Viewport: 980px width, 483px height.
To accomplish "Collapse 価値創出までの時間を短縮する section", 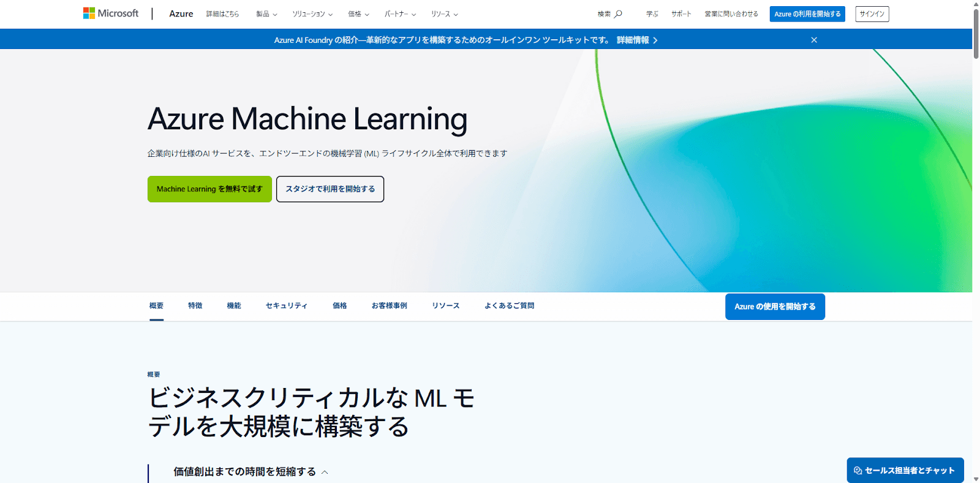I will pyautogui.click(x=251, y=472).
